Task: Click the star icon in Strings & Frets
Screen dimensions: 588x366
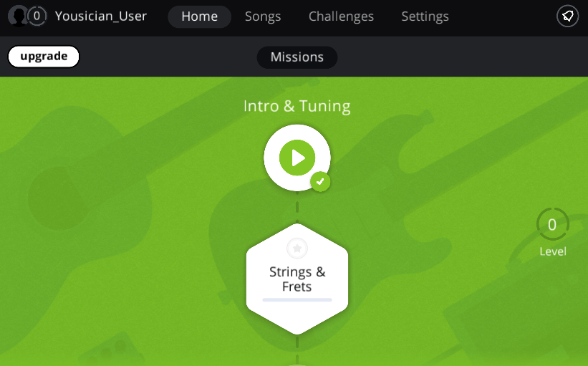Action: [x=297, y=249]
